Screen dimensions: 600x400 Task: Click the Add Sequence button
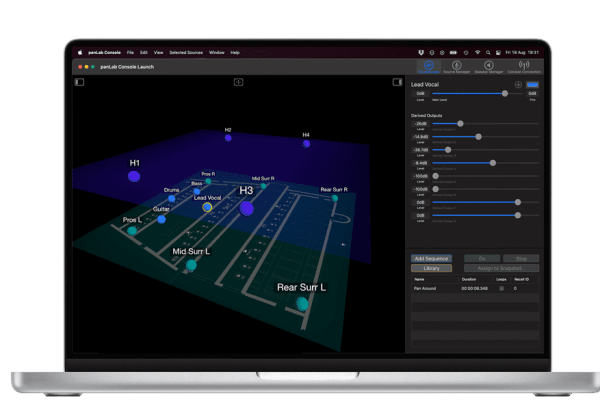[431, 258]
